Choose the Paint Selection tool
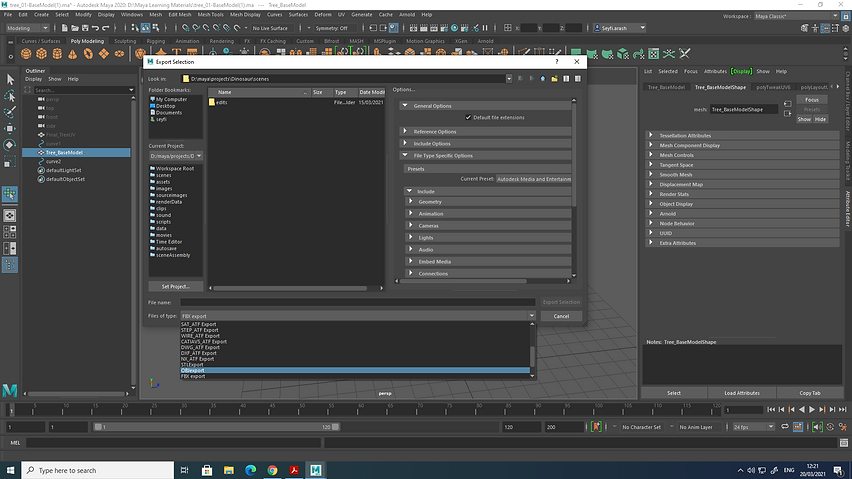 pyautogui.click(x=10, y=112)
